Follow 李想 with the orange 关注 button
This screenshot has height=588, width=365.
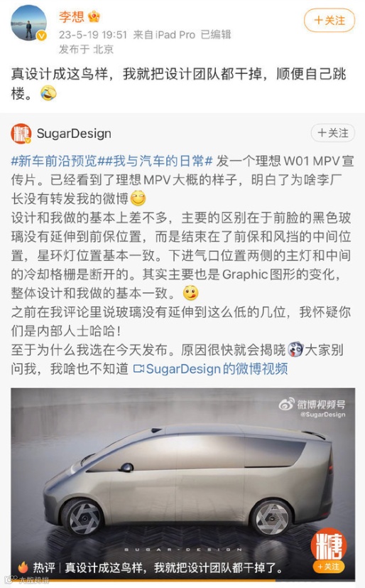[x=329, y=20]
